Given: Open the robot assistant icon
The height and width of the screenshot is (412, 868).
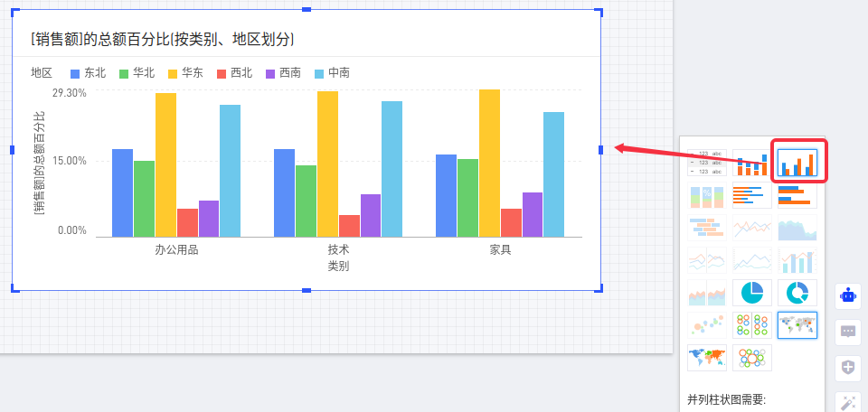Looking at the screenshot, I should point(848,295).
